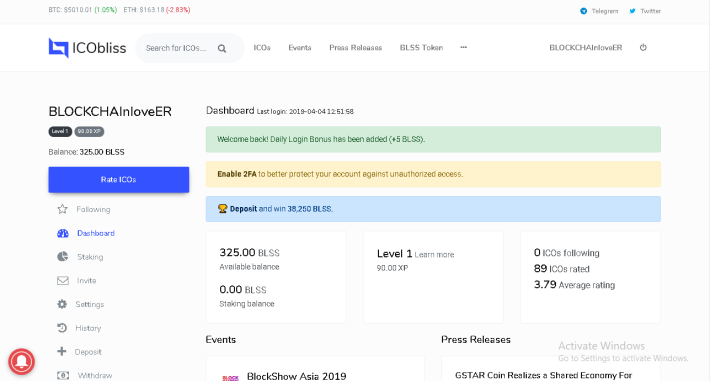This screenshot has height=381, width=710.
Task: Open the Following star icon
Action: click(62, 209)
